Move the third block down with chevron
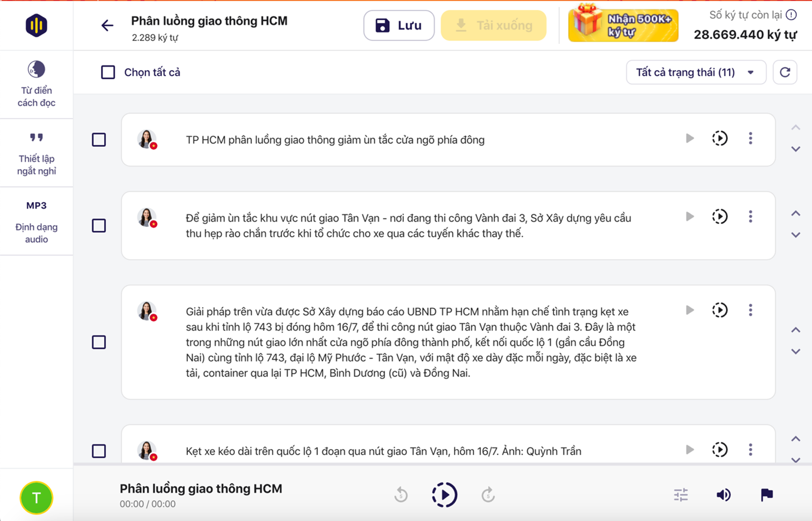The image size is (812, 521). tap(796, 352)
